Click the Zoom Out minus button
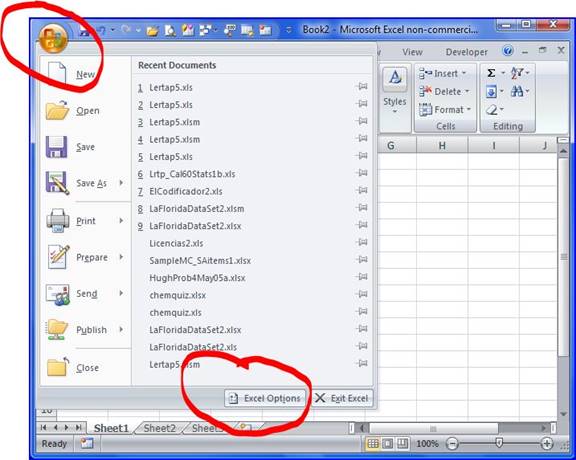This screenshot has width=576, height=460. point(453,444)
